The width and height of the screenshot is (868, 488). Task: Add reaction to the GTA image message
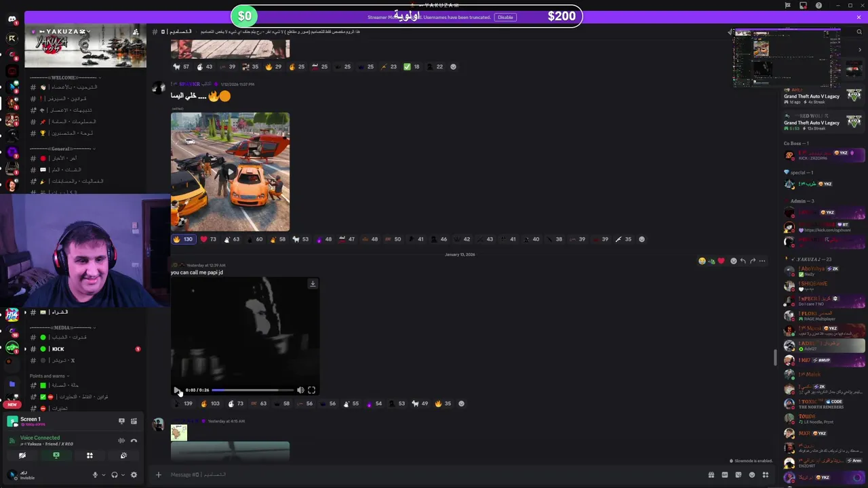point(642,239)
